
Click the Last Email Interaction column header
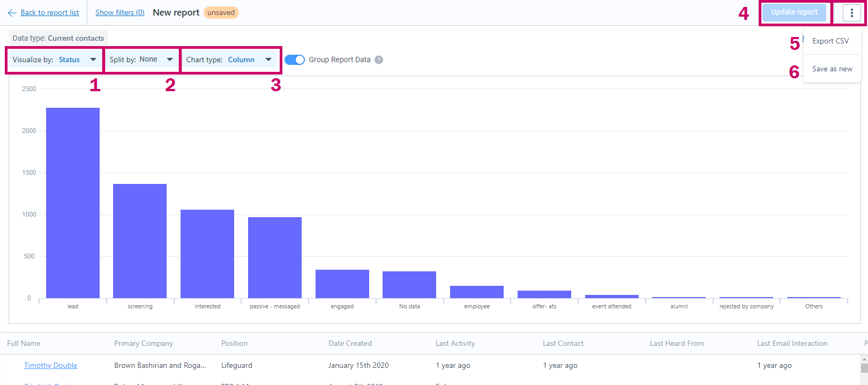[x=792, y=344]
